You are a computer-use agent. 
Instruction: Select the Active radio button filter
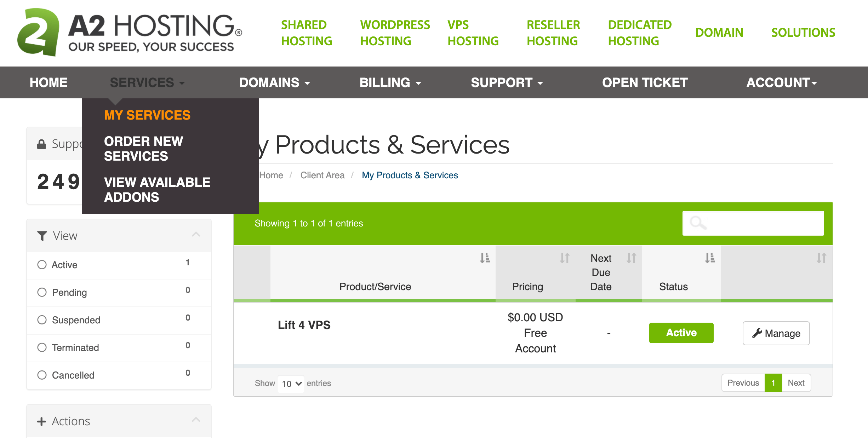coord(42,264)
